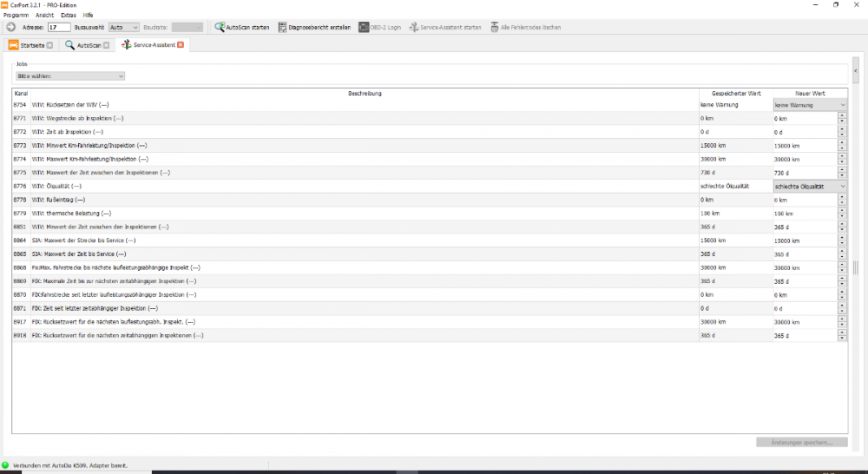Click the Diagnosebericht erstellen report icon
The width and height of the screenshot is (868, 474).
coord(282,27)
